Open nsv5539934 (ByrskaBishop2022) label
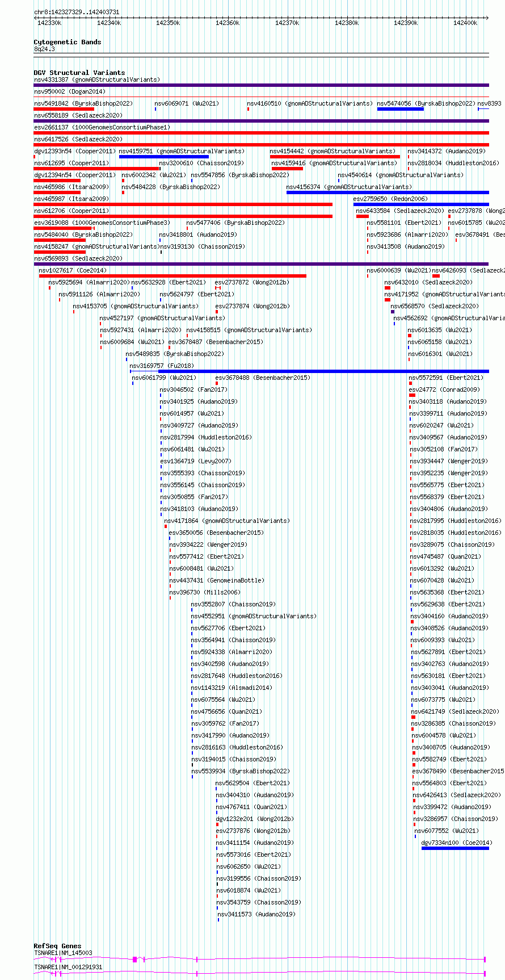The width and height of the screenshot is (505, 980). point(241,771)
